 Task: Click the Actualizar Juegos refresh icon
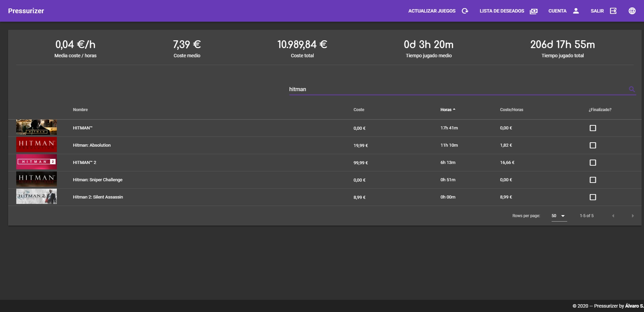pos(465,11)
